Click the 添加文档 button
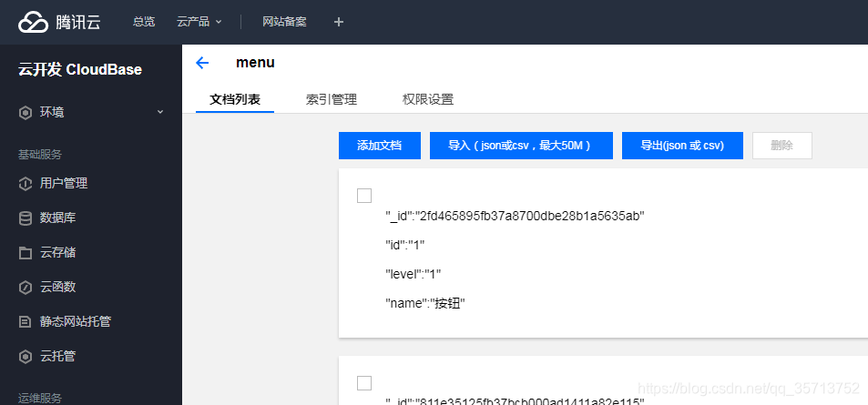868x405 pixels. 380,146
